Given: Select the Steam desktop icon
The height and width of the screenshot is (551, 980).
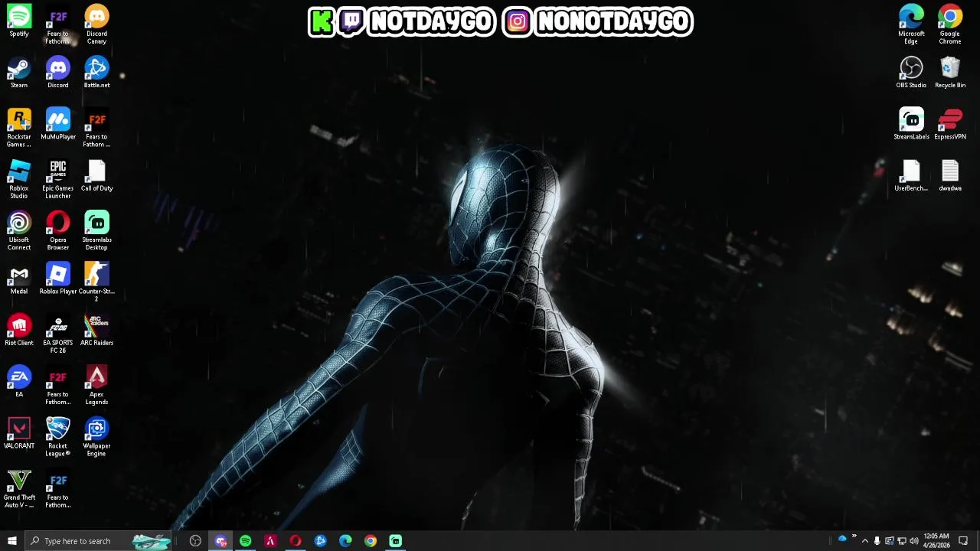Looking at the screenshot, I should point(19,73).
